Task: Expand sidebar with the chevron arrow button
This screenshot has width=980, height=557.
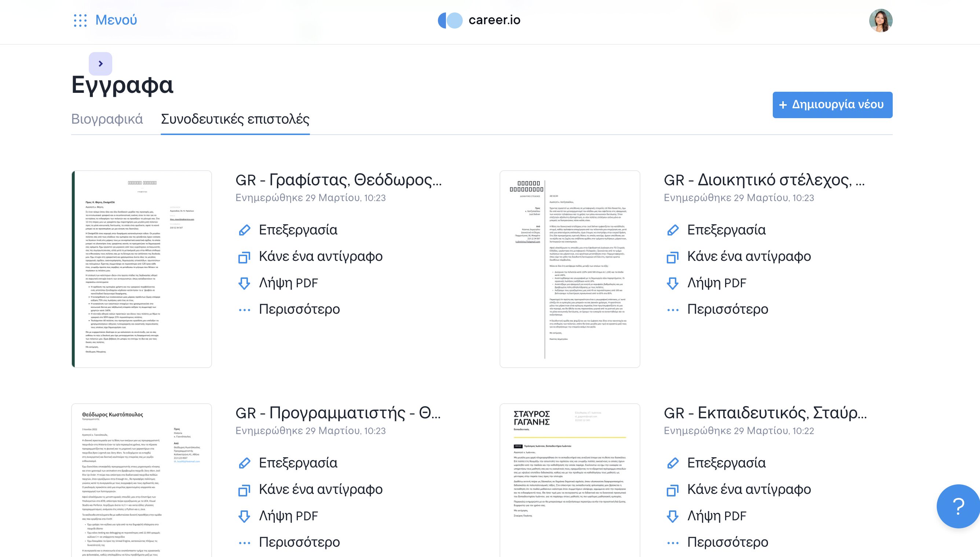Action: pyautogui.click(x=100, y=63)
